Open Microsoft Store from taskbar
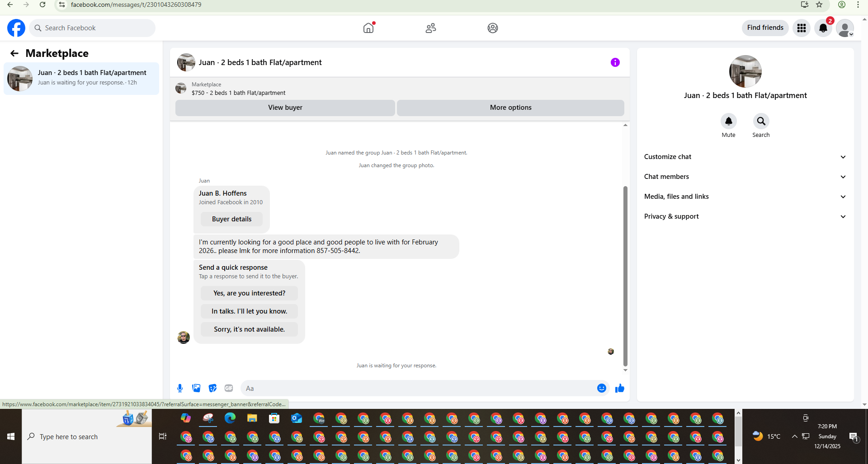 click(x=274, y=418)
